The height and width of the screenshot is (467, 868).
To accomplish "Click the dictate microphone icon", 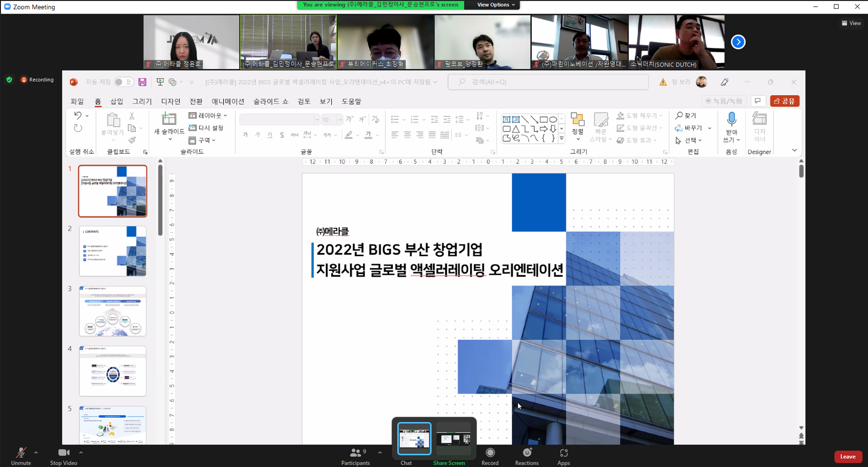I will pos(731,119).
